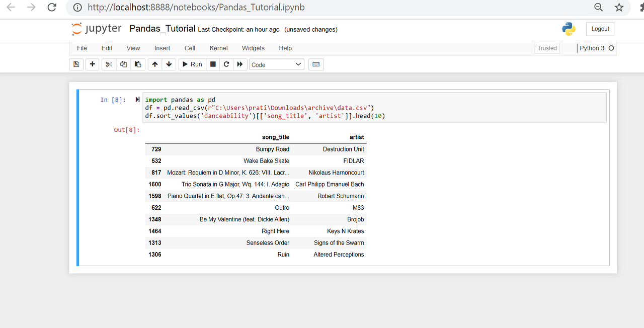Interrupt the kernel with stop icon
The height and width of the screenshot is (328, 644).
(212, 64)
